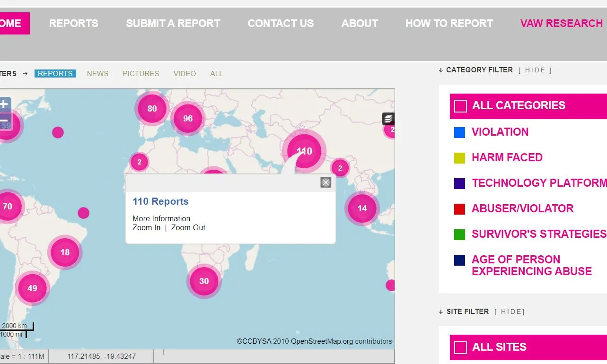Click the 49 reports cluster marker

32,288
